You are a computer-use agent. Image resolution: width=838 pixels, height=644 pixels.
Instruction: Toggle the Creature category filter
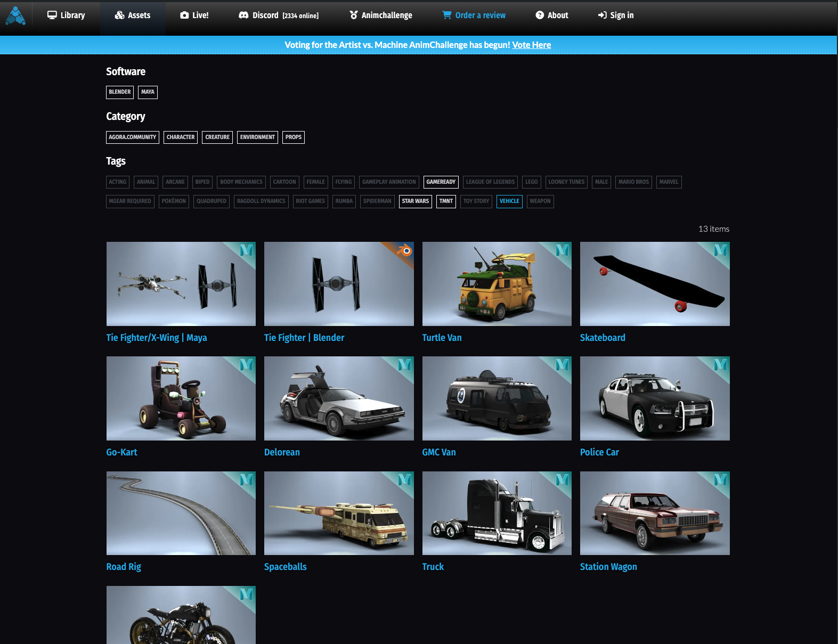coord(217,137)
